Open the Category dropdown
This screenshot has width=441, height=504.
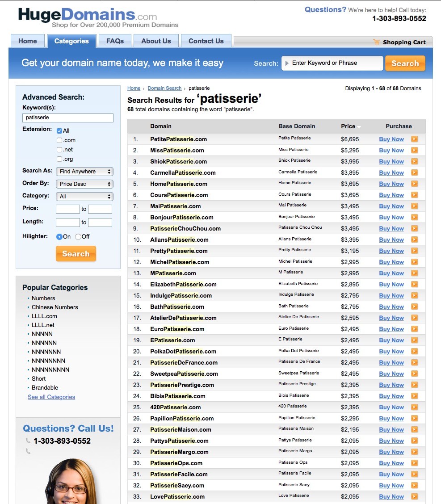tap(84, 197)
